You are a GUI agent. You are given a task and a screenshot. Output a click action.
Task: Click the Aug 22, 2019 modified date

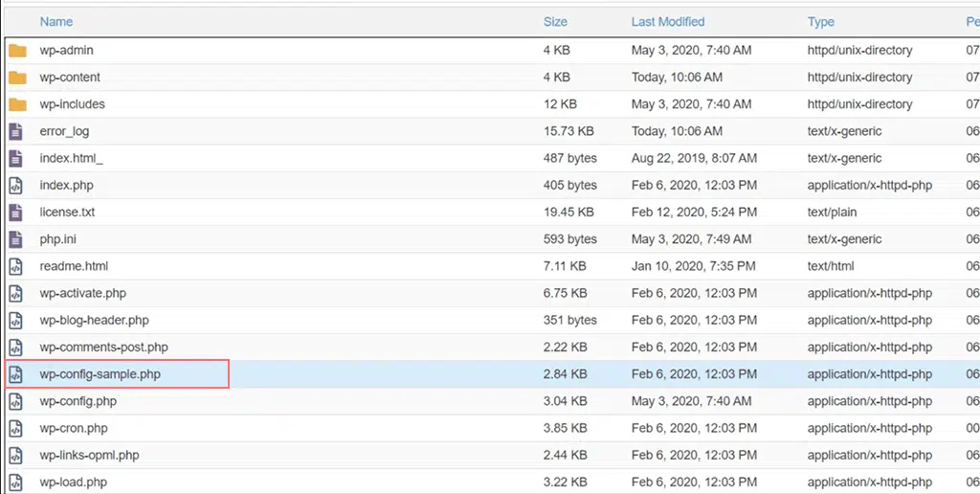[x=694, y=158]
